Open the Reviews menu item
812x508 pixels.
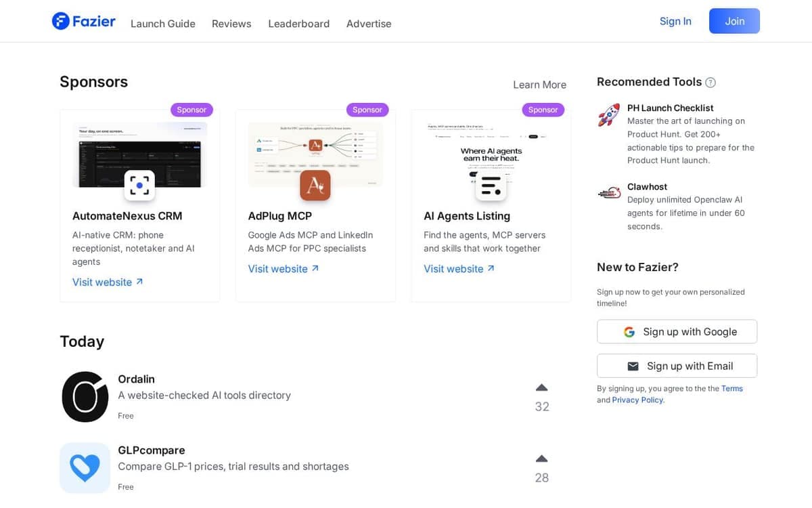231,24
